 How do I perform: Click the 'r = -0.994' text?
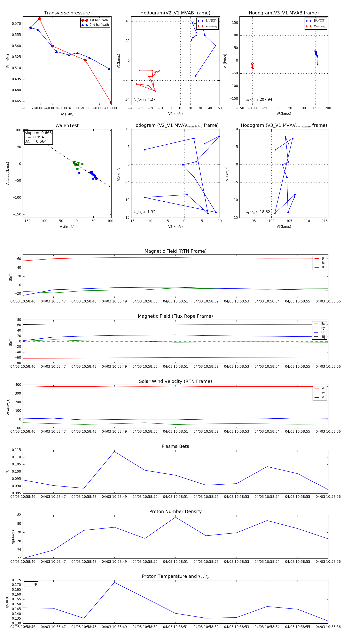point(35,137)
